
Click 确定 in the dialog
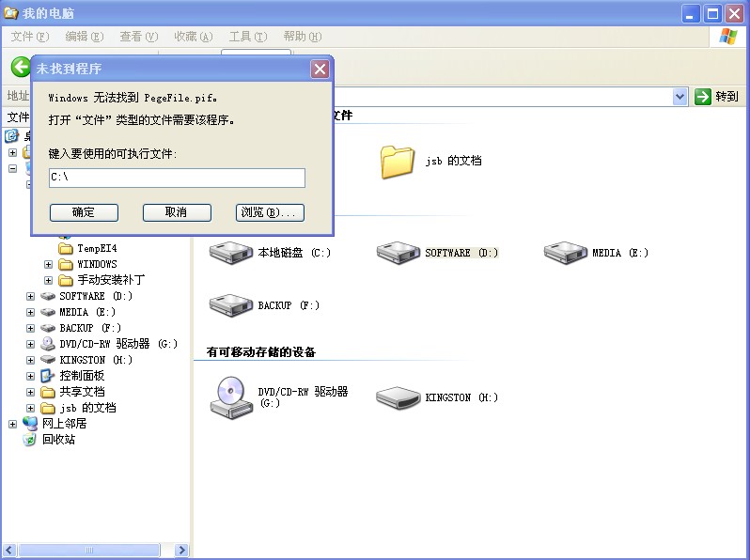[84, 212]
